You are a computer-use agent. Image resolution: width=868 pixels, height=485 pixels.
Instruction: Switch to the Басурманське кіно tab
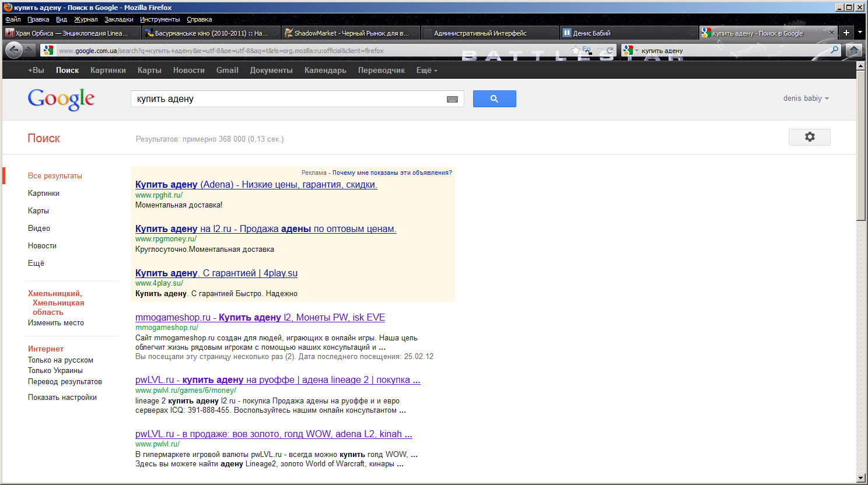[211, 33]
